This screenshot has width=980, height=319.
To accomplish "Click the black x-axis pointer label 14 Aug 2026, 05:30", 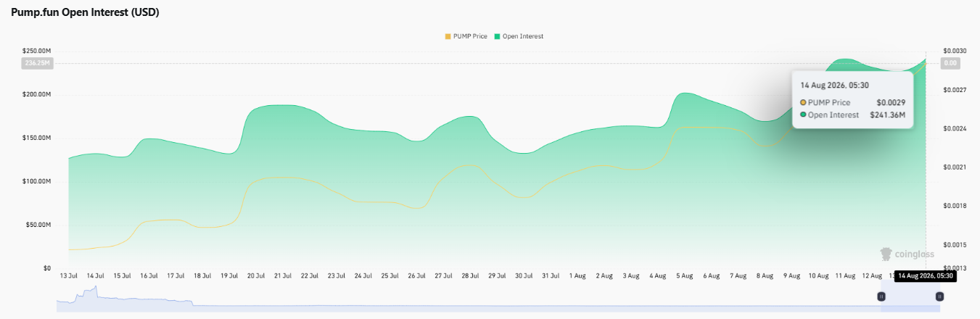I will pos(924,276).
